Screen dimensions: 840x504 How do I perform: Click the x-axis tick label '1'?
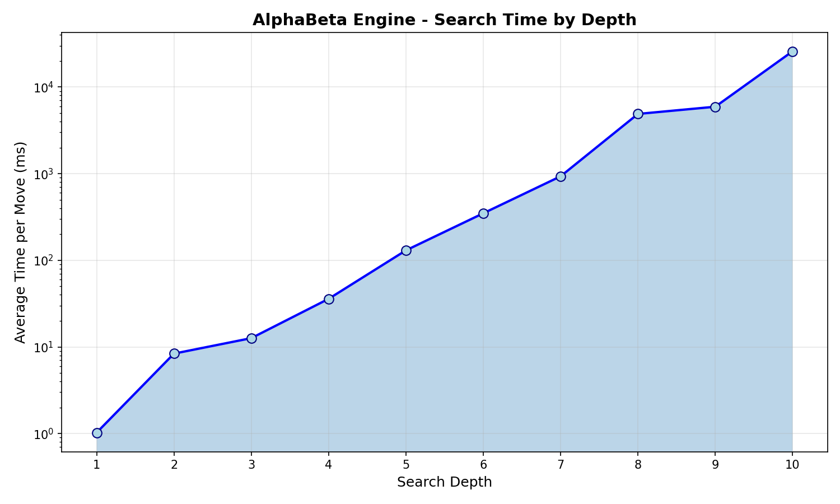point(97,464)
